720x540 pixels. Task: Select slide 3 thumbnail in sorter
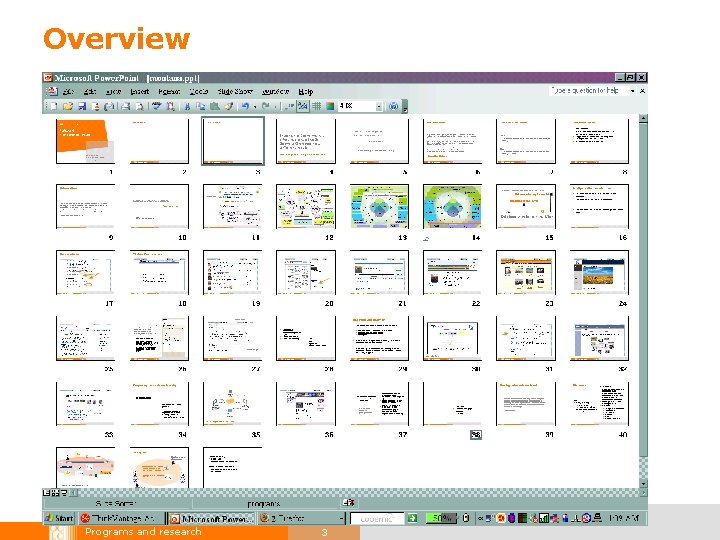(232, 141)
